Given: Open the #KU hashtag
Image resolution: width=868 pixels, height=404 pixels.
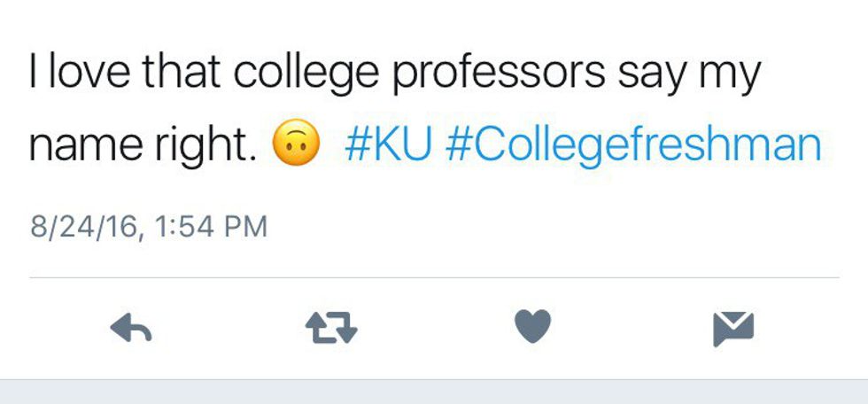Looking at the screenshot, I should coord(387,145).
